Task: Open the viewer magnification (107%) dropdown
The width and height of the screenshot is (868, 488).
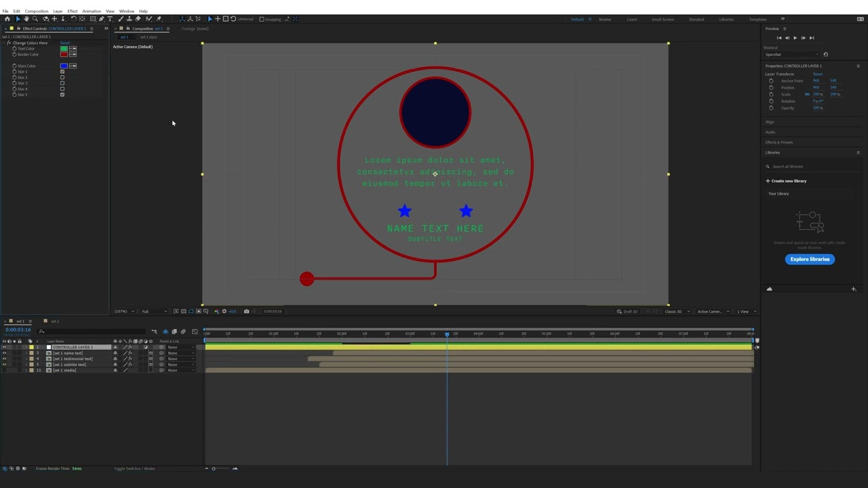Action: (123, 311)
